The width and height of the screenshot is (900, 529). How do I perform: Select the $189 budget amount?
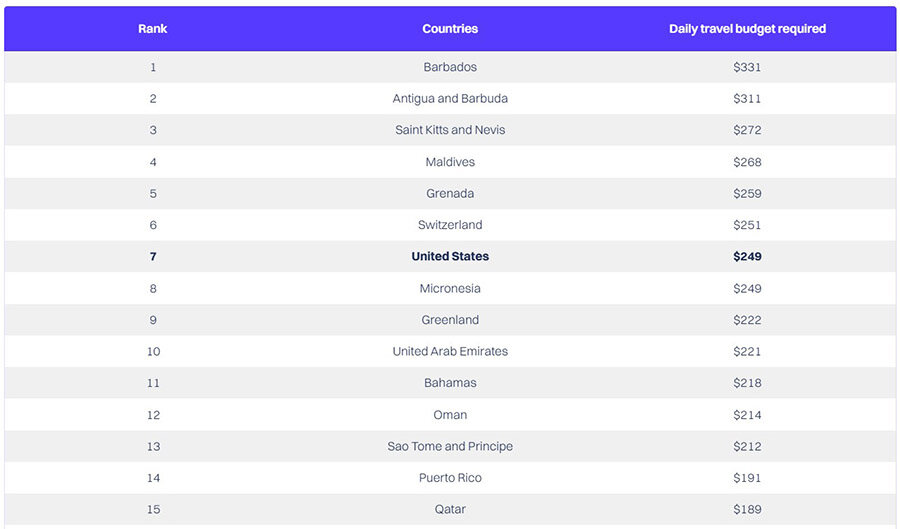click(747, 509)
